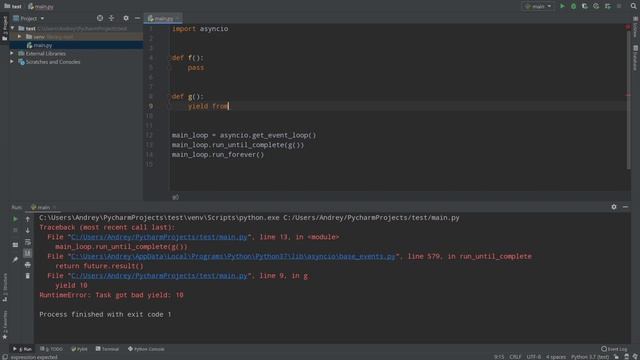Hide the Project panel with minus icon
Screen dimensions: 640x360
click(137, 18)
